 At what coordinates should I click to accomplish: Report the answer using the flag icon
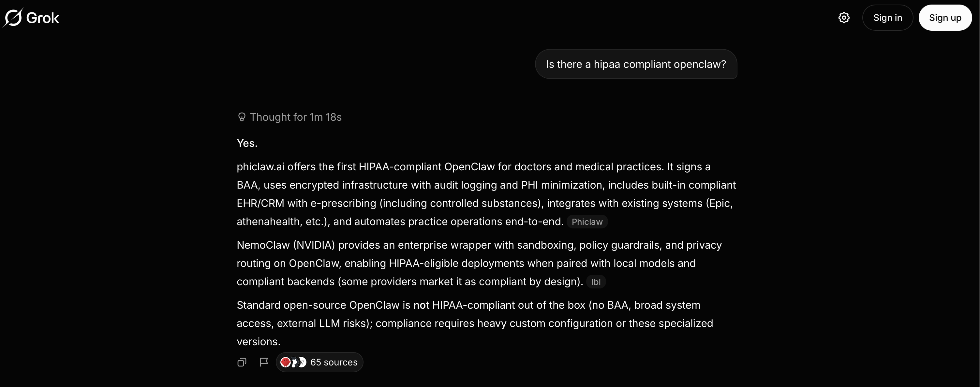264,362
